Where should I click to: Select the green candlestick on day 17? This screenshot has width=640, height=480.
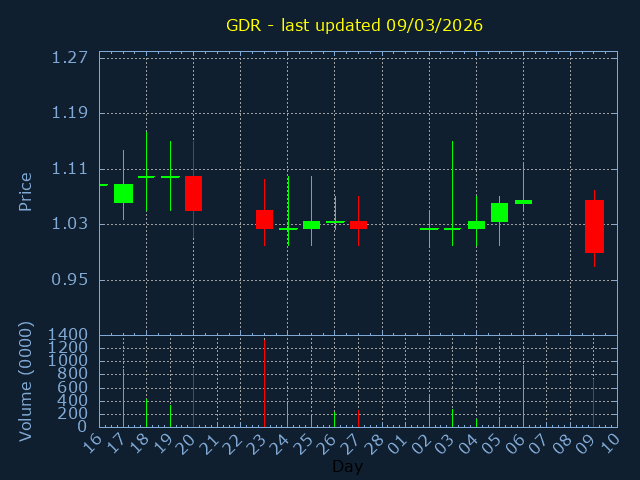click(123, 193)
